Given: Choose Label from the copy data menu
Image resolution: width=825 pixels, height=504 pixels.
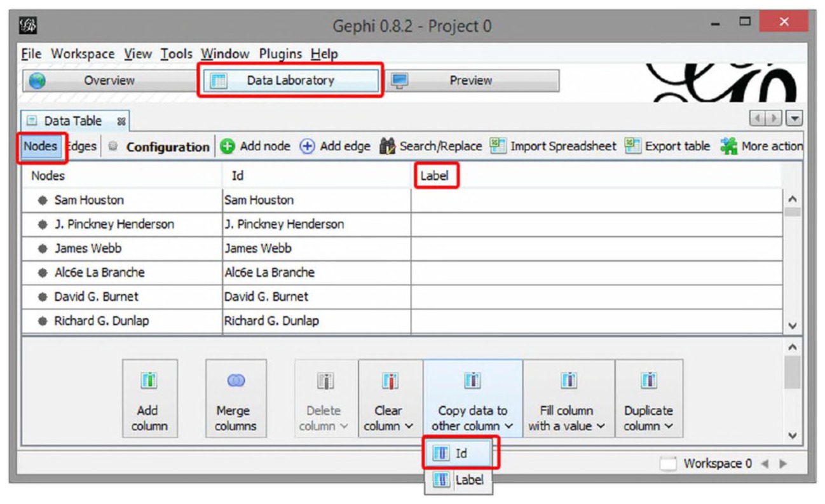Looking at the screenshot, I should pyautogui.click(x=459, y=480).
